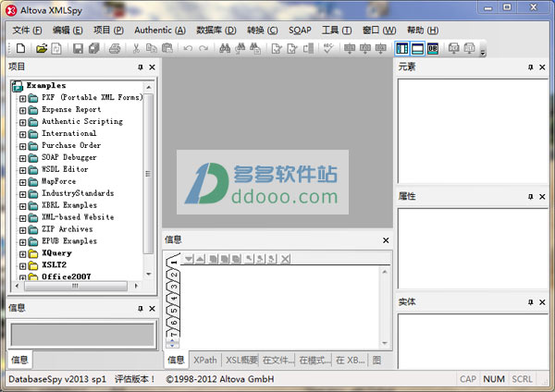Open toolbar options overflow arrow

coord(483,52)
